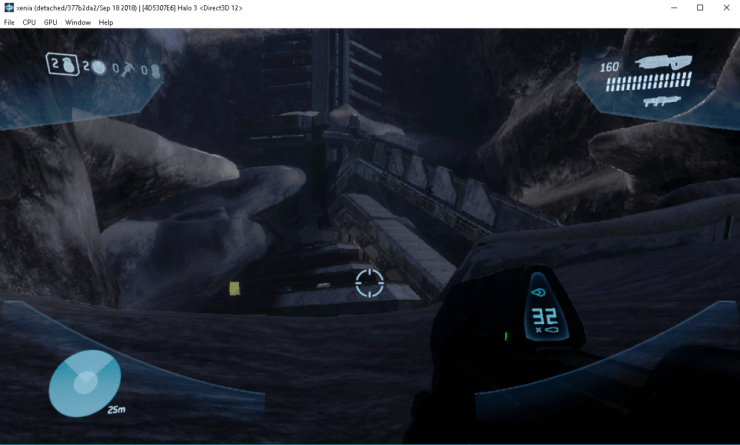Click the ammo bullet bar under 160

click(x=649, y=82)
